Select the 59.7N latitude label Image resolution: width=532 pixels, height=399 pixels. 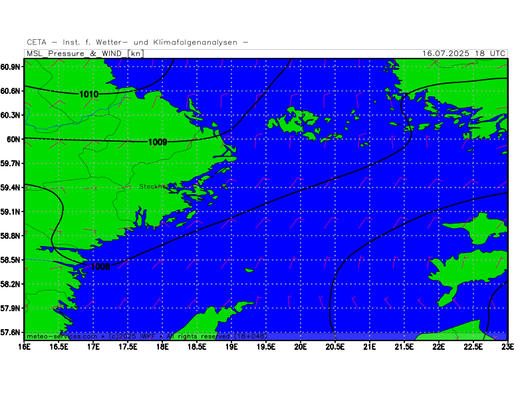pyautogui.click(x=10, y=163)
